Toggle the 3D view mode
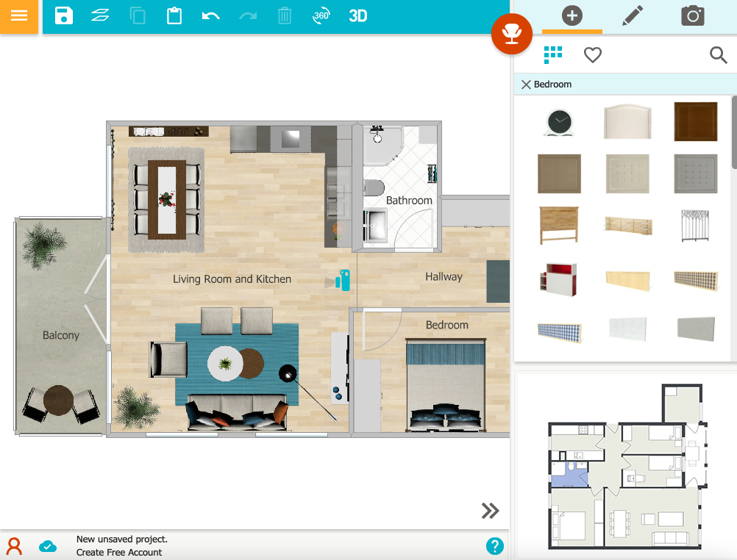Image resolution: width=737 pixels, height=560 pixels. (x=358, y=15)
